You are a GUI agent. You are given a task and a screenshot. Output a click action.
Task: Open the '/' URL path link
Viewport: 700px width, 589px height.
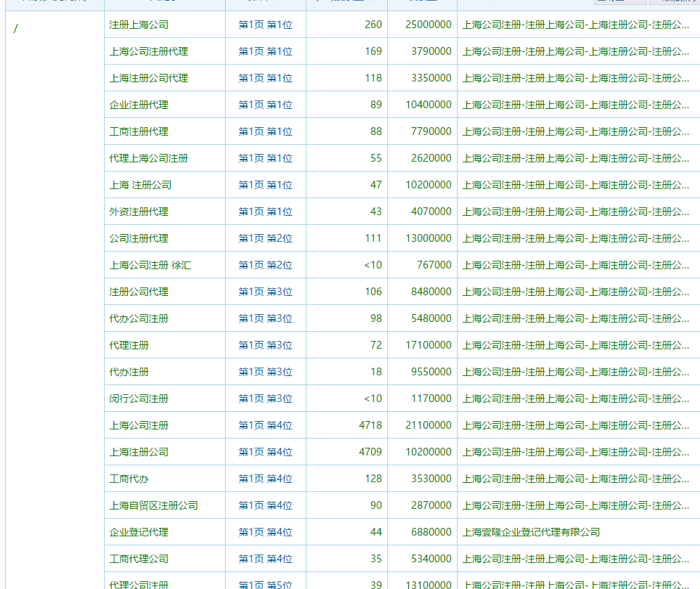pos(15,29)
